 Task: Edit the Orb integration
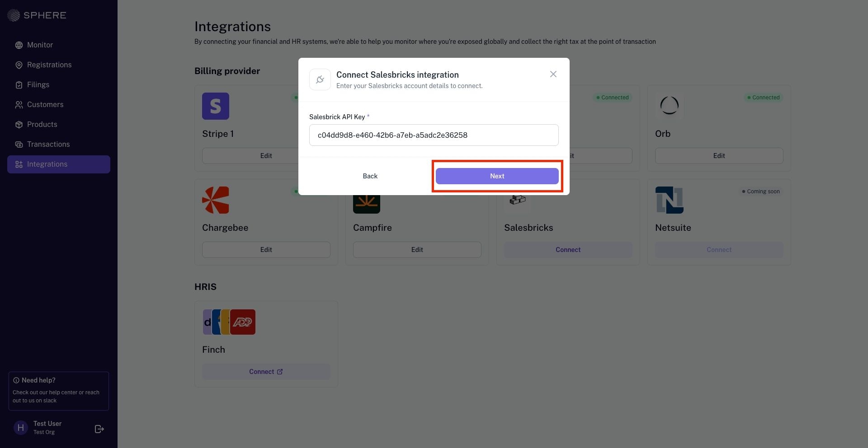(719, 156)
